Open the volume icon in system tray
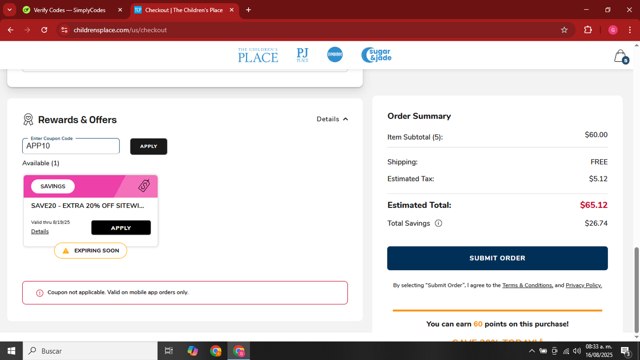The height and width of the screenshot is (360, 640). tap(577, 351)
